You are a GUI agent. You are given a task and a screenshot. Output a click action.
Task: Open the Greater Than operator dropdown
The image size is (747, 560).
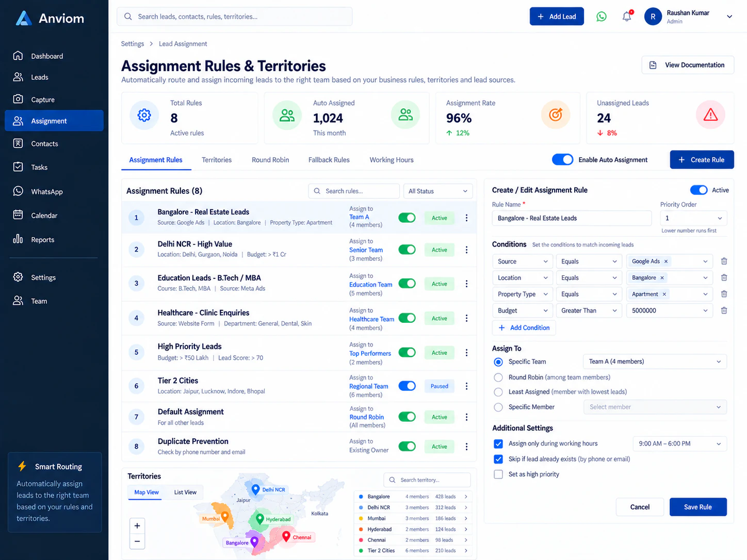(589, 310)
